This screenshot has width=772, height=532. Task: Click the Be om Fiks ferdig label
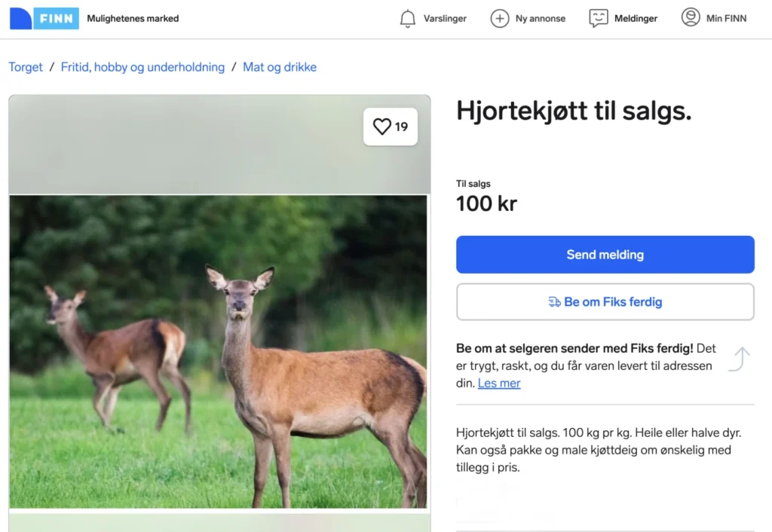click(x=613, y=302)
